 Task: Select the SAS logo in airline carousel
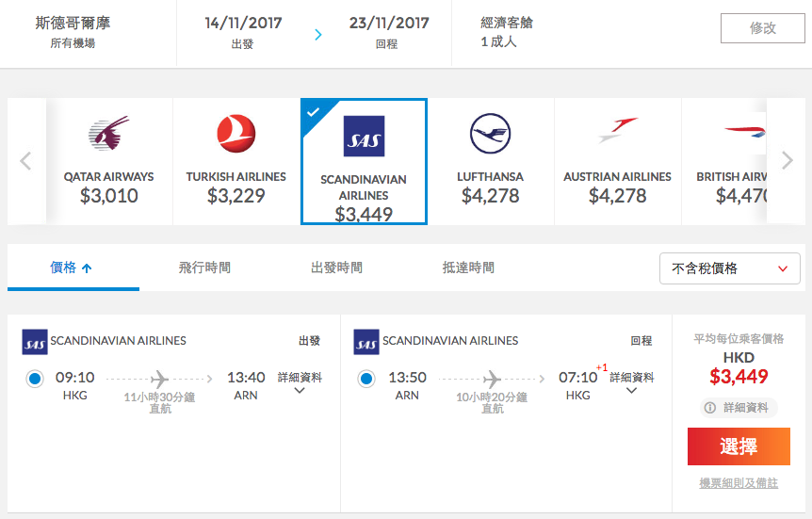click(x=364, y=137)
